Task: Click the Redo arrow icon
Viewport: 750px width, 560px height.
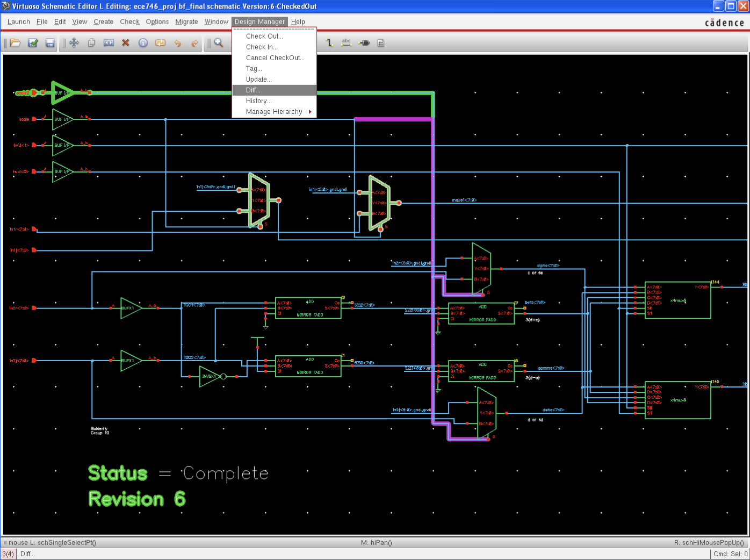Action: point(194,43)
